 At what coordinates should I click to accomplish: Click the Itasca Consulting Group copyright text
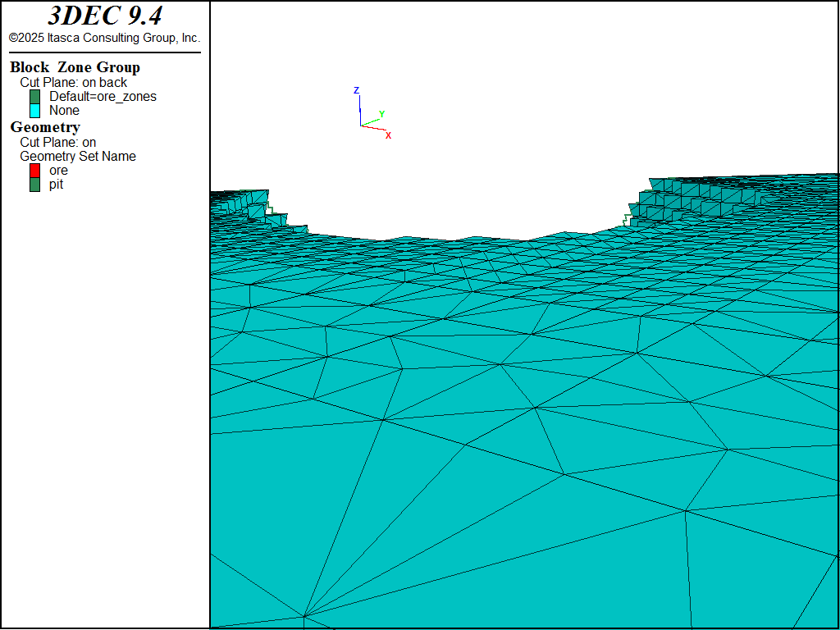pos(104,38)
